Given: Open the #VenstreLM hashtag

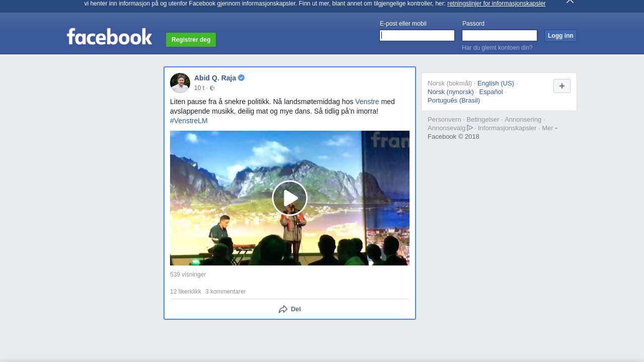Looking at the screenshot, I should coord(189,121).
